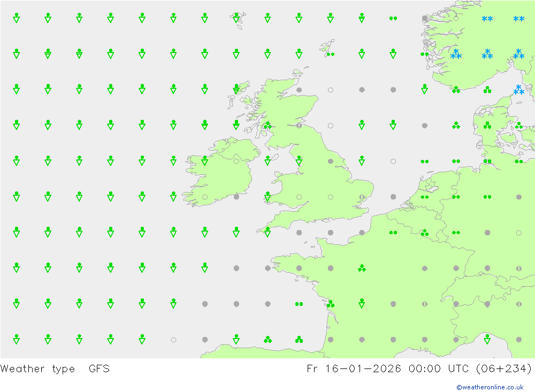Viewport: 535px width, 392px height.
Task: Click the triple-dot rain symbol in inland northern France
Action: pyautogui.click(x=362, y=268)
